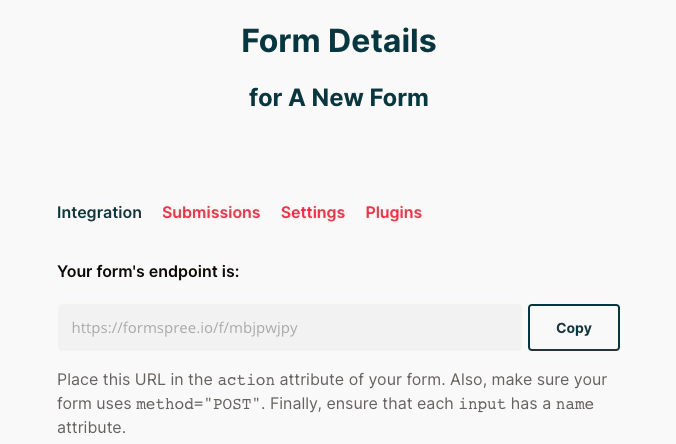Click the "Your form's endpoint is:" label
This screenshot has width=676, height=444.
pyautogui.click(x=148, y=270)
